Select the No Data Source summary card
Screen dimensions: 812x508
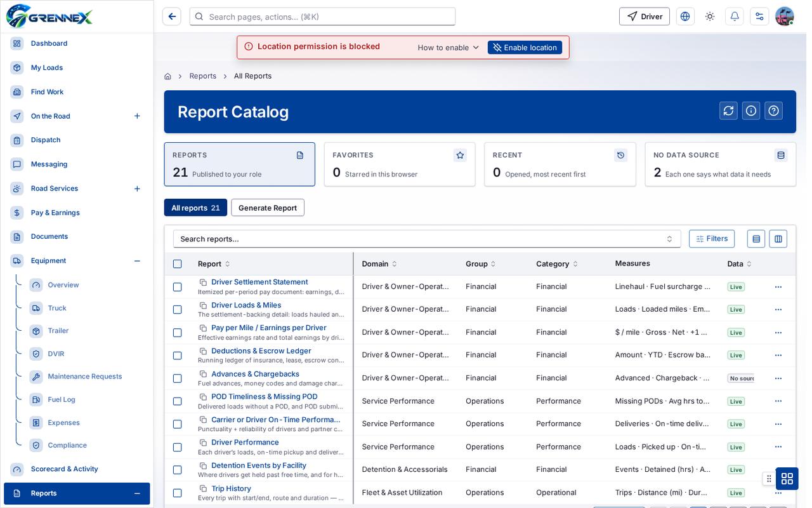720,164
